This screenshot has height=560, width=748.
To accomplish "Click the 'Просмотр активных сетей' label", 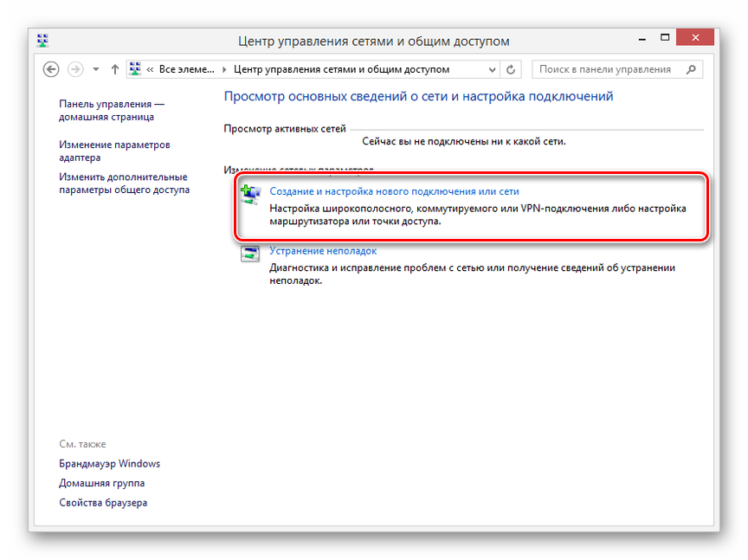I will click(285, 129).
